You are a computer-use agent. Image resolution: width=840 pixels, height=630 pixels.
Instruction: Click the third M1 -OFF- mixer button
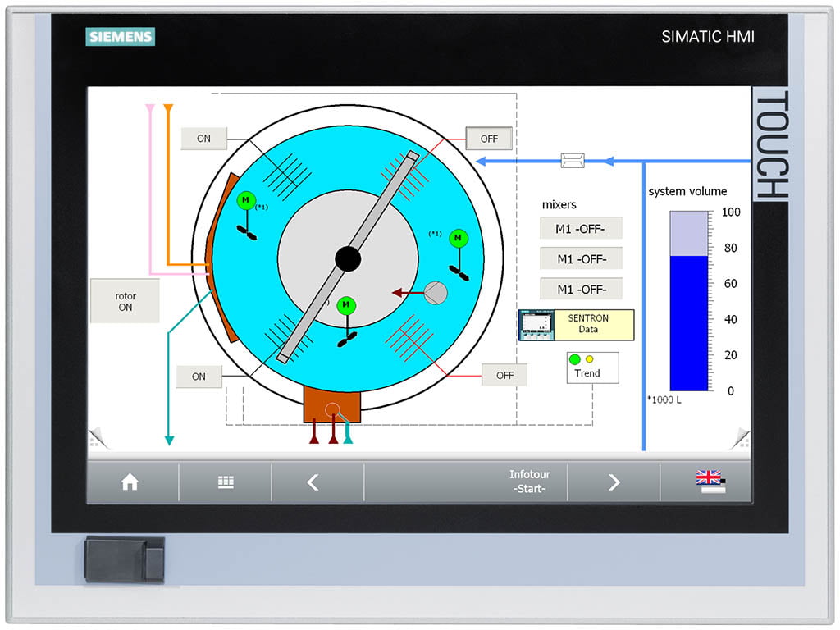click(x=581, y=289)
